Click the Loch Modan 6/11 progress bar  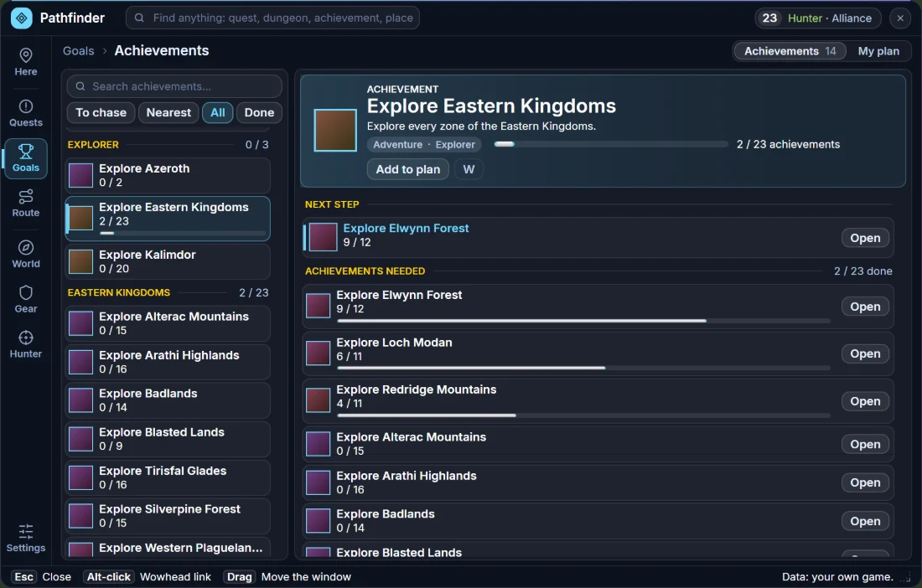583,368
